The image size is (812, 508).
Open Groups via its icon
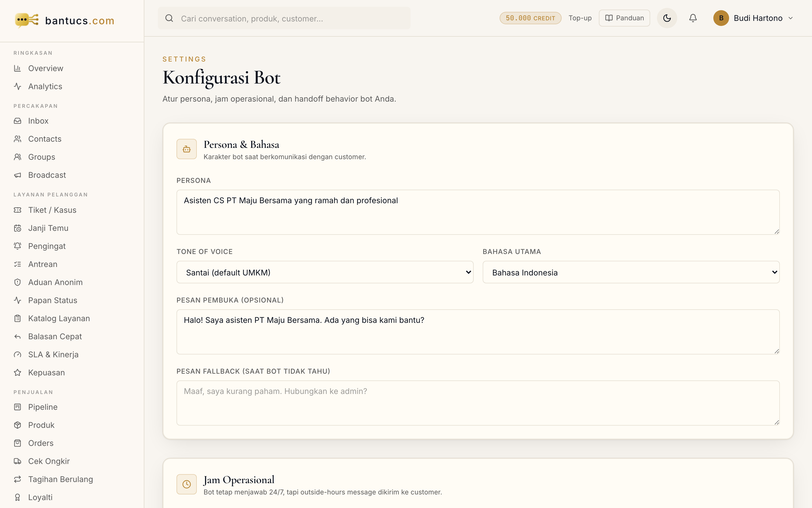click(17, 157)
